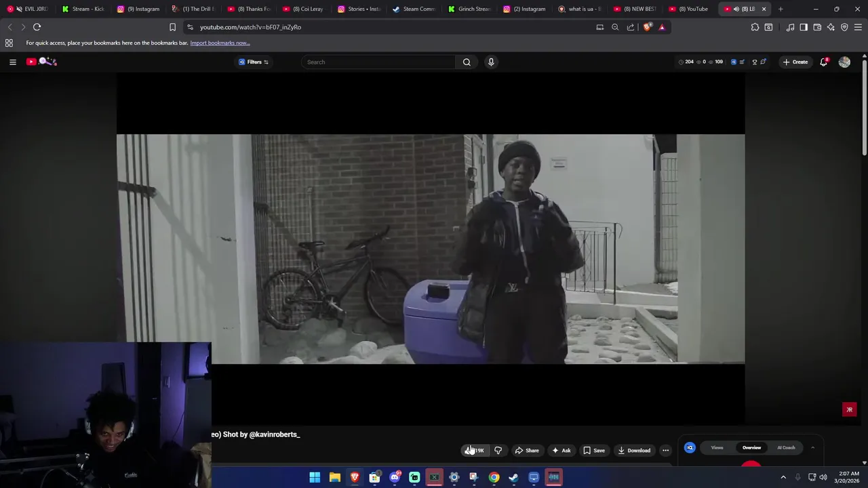This screenshot has width=868, height=488.
Task: Click Import bookmarks now link
Action: click(220, 43)
